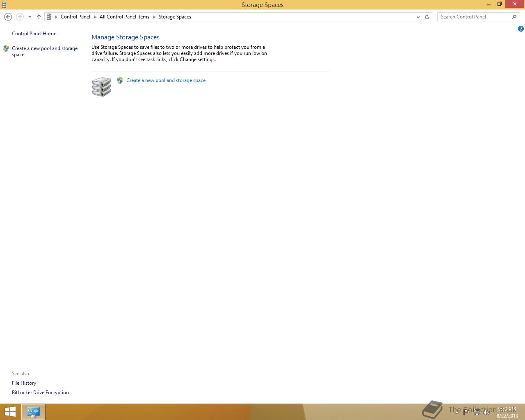Click the Manage Storage Spaces heading

click(126, 37)
